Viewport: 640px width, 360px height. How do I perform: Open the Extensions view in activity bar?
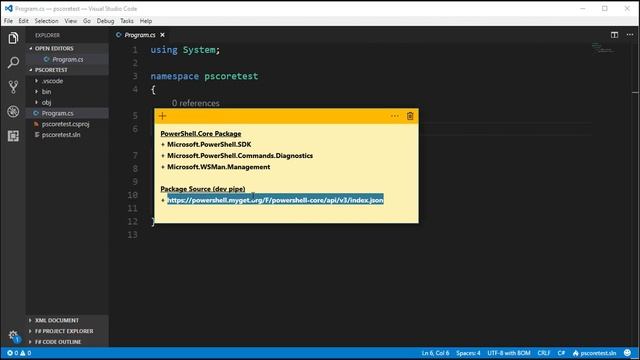13,136
